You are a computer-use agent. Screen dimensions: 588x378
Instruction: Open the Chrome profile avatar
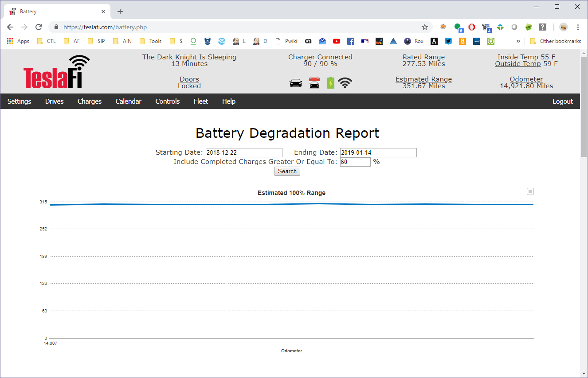[x=564, y=27]
